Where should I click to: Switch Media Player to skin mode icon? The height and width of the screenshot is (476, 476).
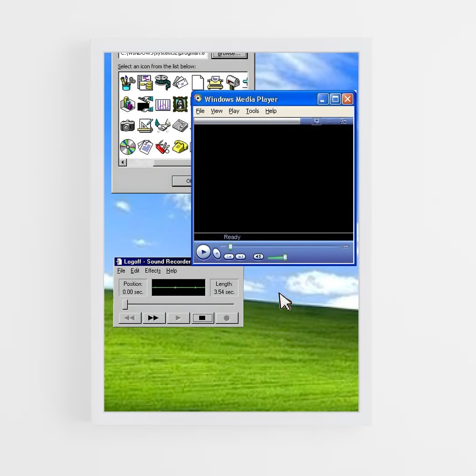[x=343, y=121]
